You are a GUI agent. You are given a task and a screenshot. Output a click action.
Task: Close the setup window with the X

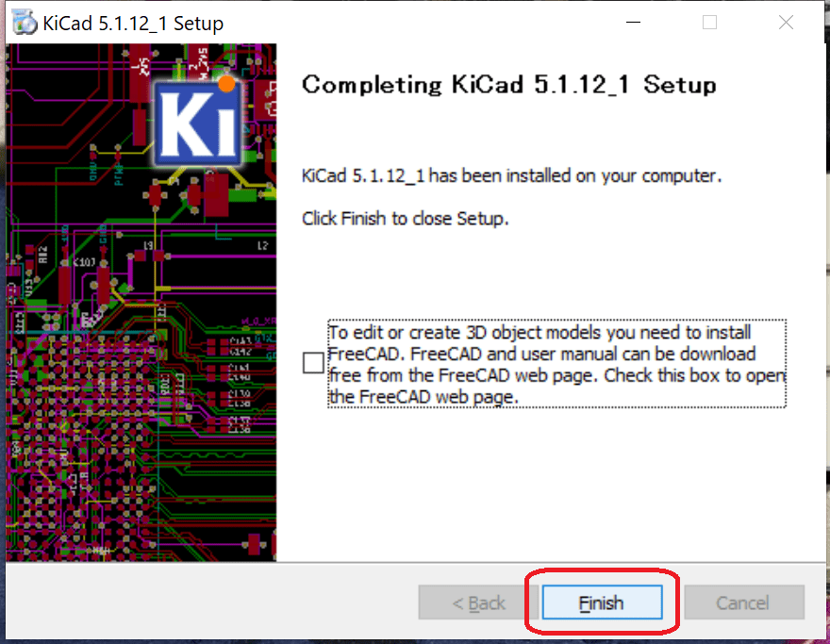click(x=786, y=23)
